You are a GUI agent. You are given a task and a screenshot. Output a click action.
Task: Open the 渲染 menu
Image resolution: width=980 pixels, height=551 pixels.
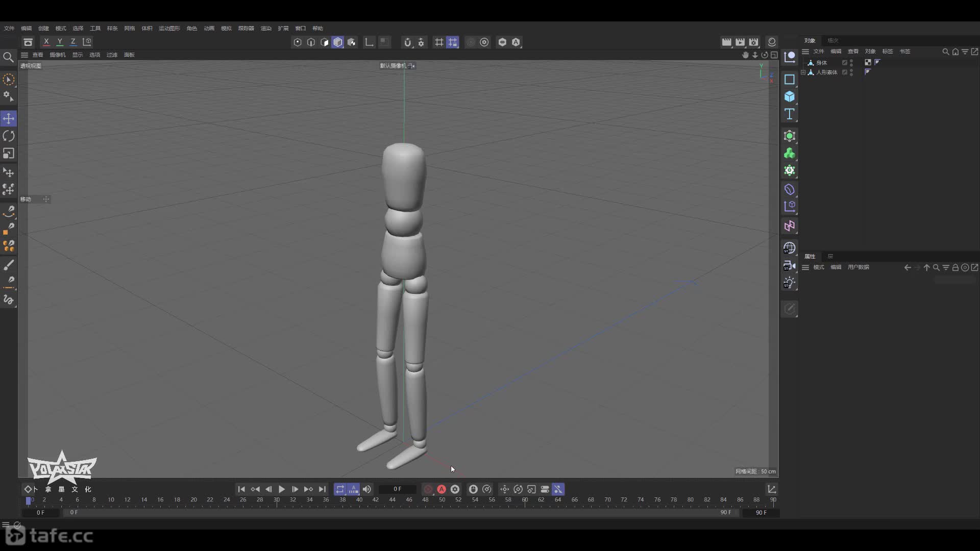pyautogui.click(x=266, y=28)
